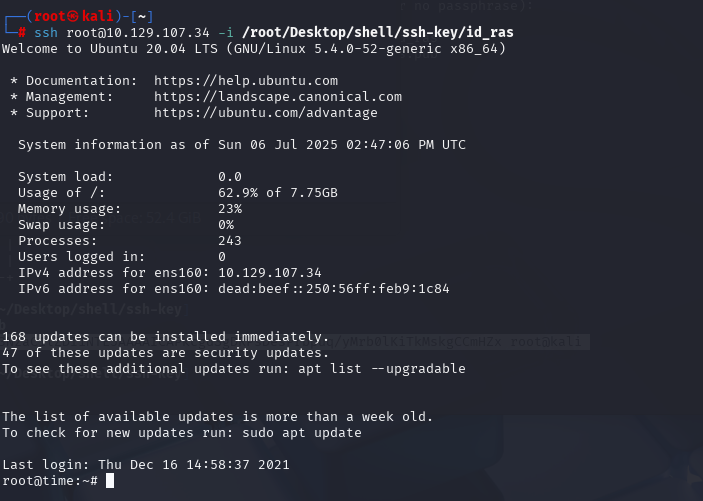Click the IPv4 address value 10.129.107.34
The image size is (703, 501).
coord(270,273)
